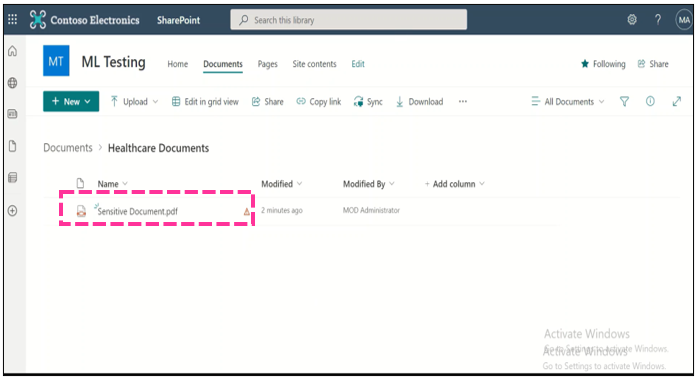Open the Modified column header dropdown
This screenshot has width=697, height=379.
tap(281, 184)
